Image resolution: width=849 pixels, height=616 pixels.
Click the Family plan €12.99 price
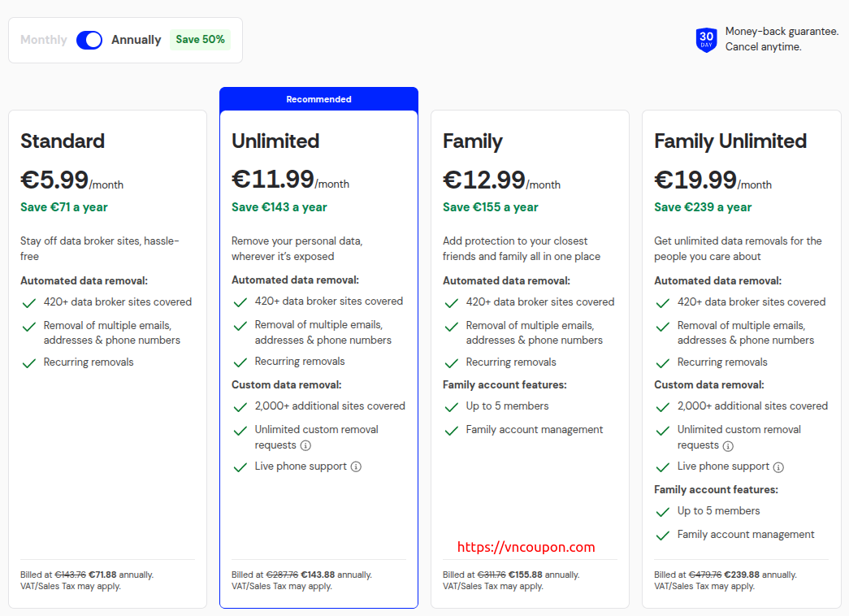pos(484,180)
